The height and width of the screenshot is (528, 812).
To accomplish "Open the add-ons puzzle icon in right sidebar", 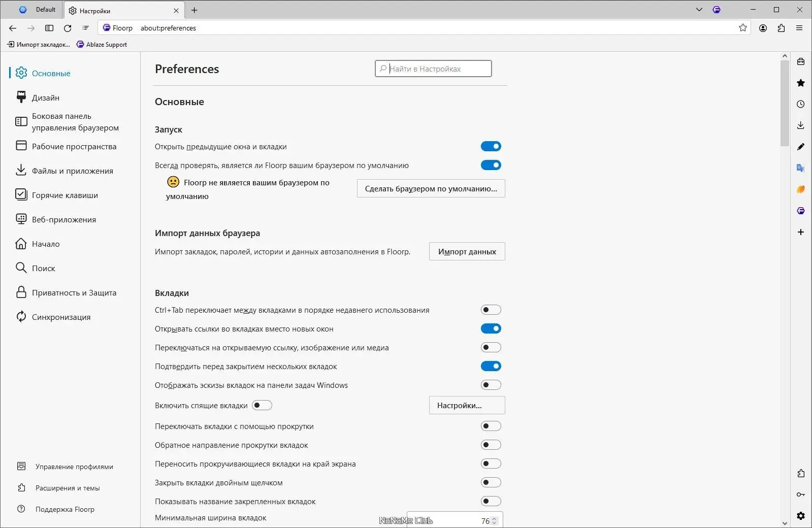I will coord(801,473).
